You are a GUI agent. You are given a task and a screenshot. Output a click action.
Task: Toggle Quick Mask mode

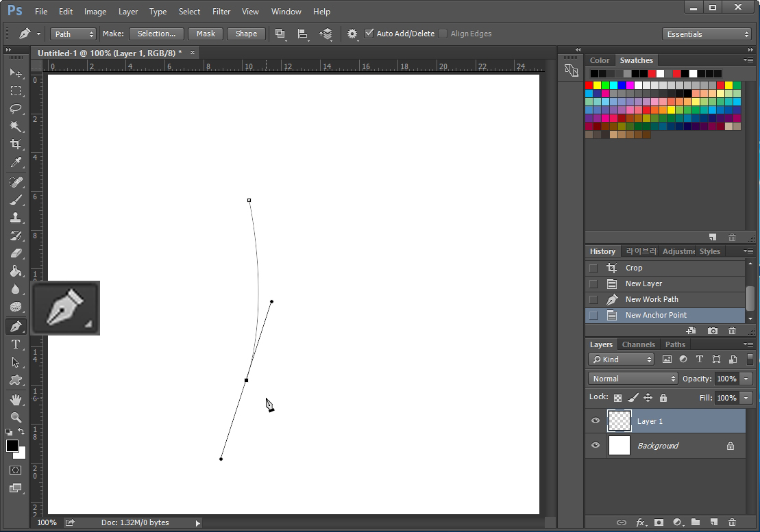click(16, 470)
